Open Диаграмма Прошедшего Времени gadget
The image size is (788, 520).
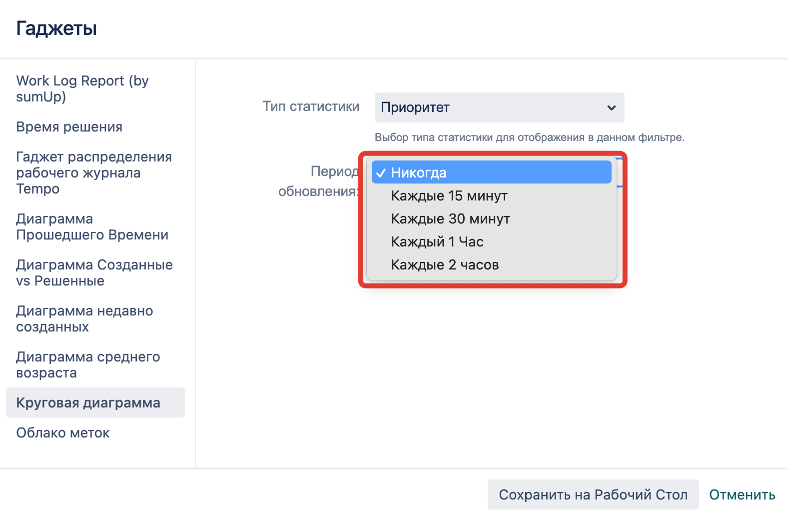tap(92, 227)
